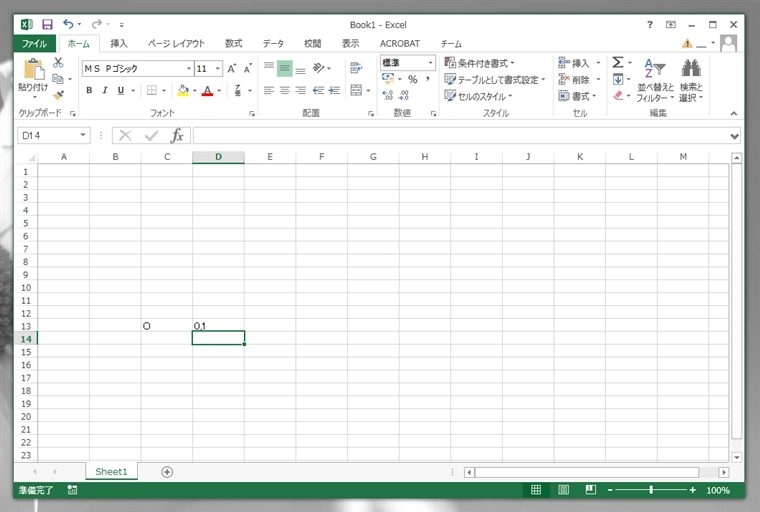Switch to the Insert (挿入) tab
760x512 pixels.
click(119, 44)
